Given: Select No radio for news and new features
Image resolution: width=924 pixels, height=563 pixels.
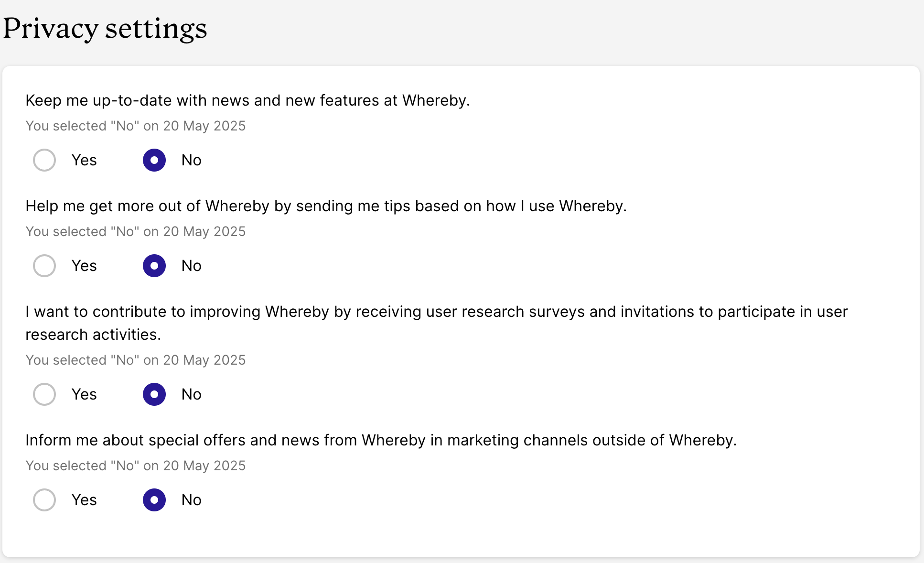Looking at the screenshot, I should [154, 160].
